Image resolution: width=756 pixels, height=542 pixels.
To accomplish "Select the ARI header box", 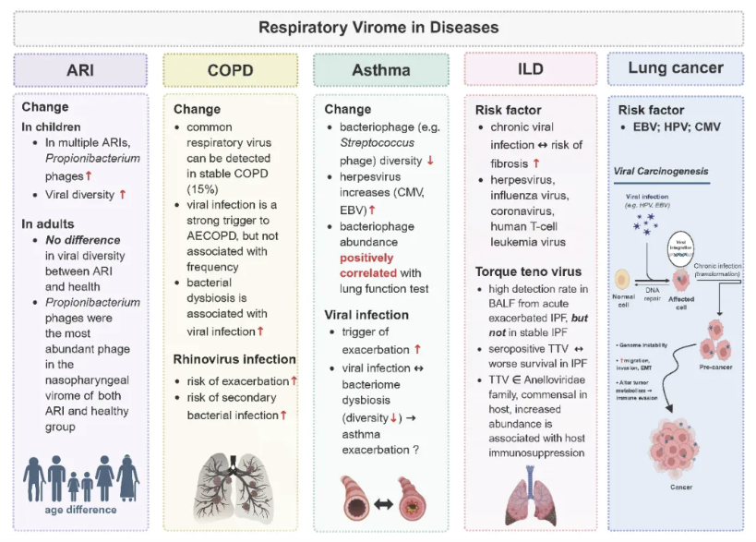I will 80,70.
